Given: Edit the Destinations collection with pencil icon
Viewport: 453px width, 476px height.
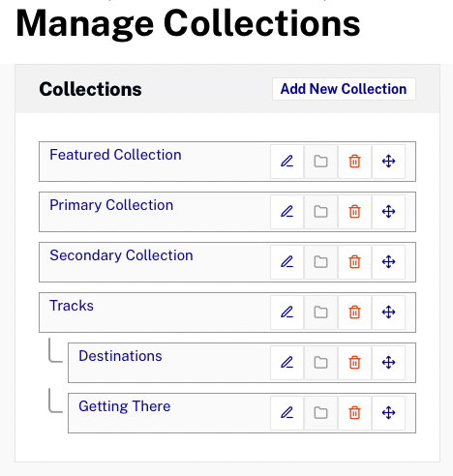Looking at the screenshot, I should tap(287, 363).
